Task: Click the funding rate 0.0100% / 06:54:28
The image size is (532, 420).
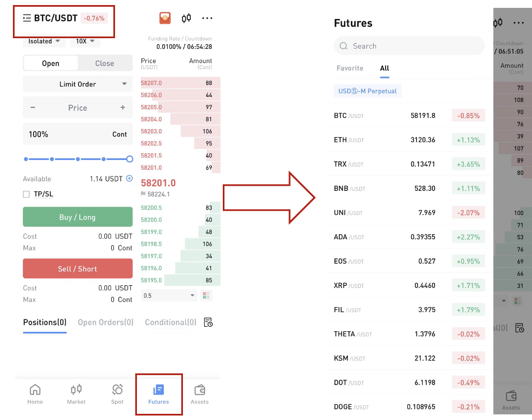Action: tap(184, 47)
